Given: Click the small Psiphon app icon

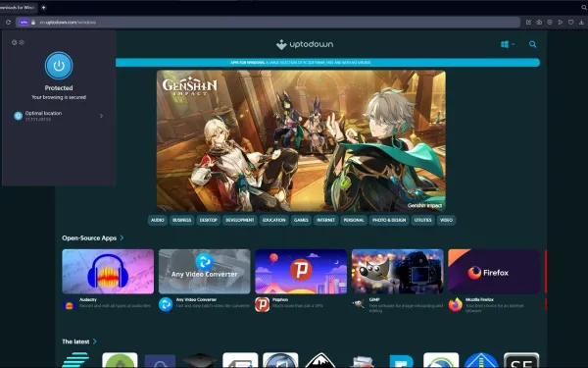Looking at the screenshot, I should point(262,304).
